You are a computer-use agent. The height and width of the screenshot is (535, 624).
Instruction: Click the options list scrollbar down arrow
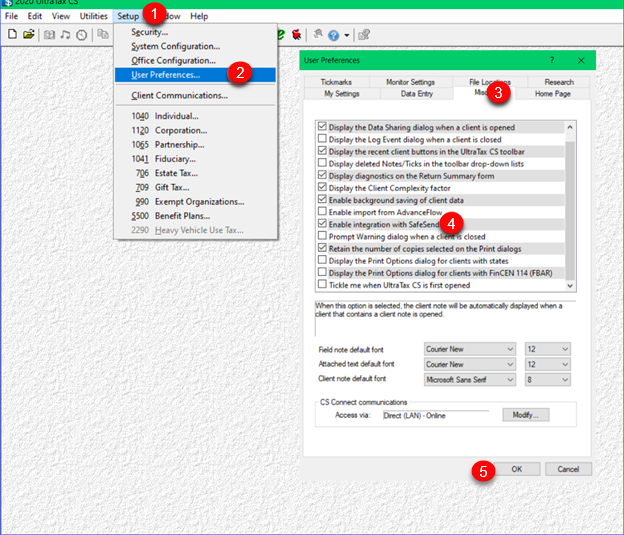570,285
